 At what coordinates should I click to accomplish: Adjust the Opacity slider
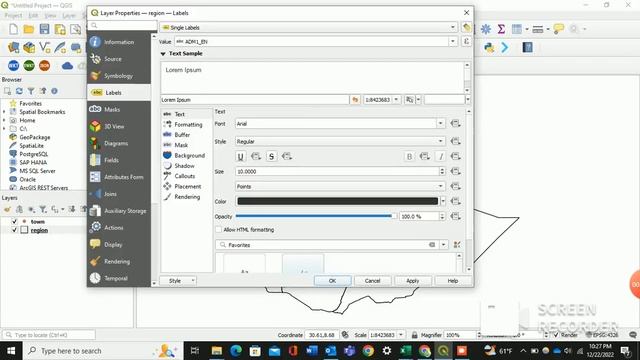(x=316, y=216)
